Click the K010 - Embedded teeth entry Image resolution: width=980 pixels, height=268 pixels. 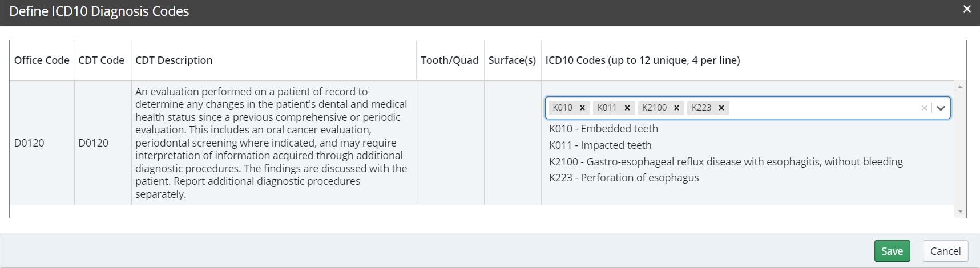(603, 129)
